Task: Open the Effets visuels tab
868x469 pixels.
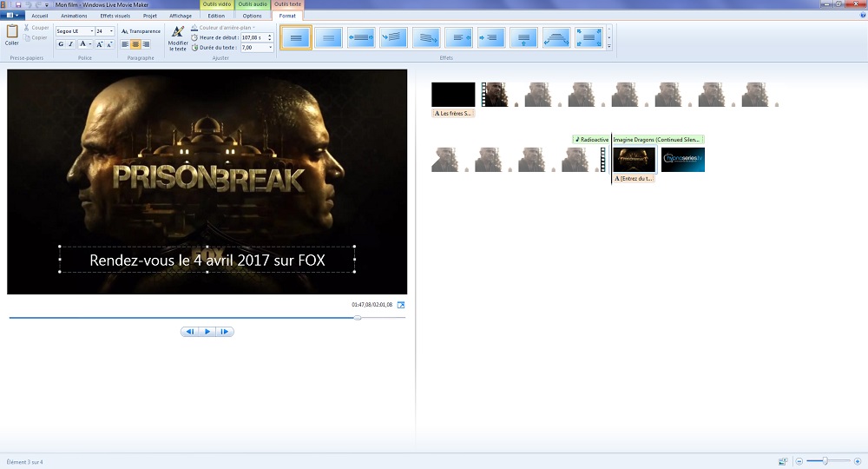Action: point(115,16)
